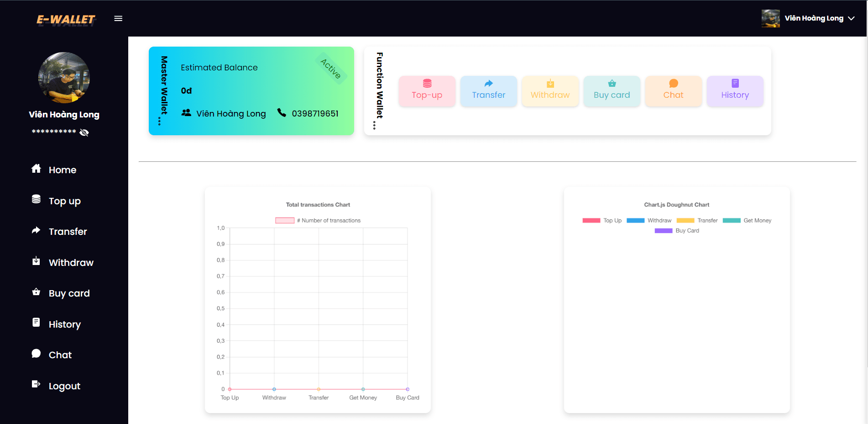Open Transfer page from sidebar
The width and height of the screenshot is (868, 424).
point(68,232)
